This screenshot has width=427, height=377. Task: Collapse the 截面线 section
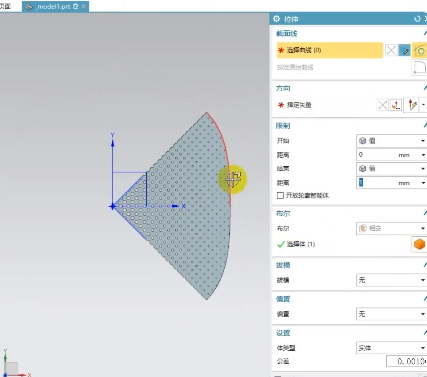[x=425, y=33]
